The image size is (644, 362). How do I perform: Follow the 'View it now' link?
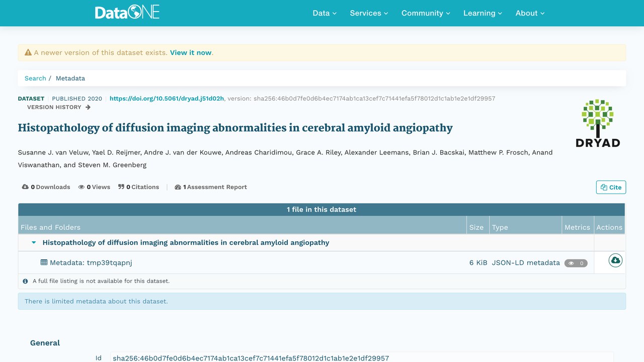191,53
